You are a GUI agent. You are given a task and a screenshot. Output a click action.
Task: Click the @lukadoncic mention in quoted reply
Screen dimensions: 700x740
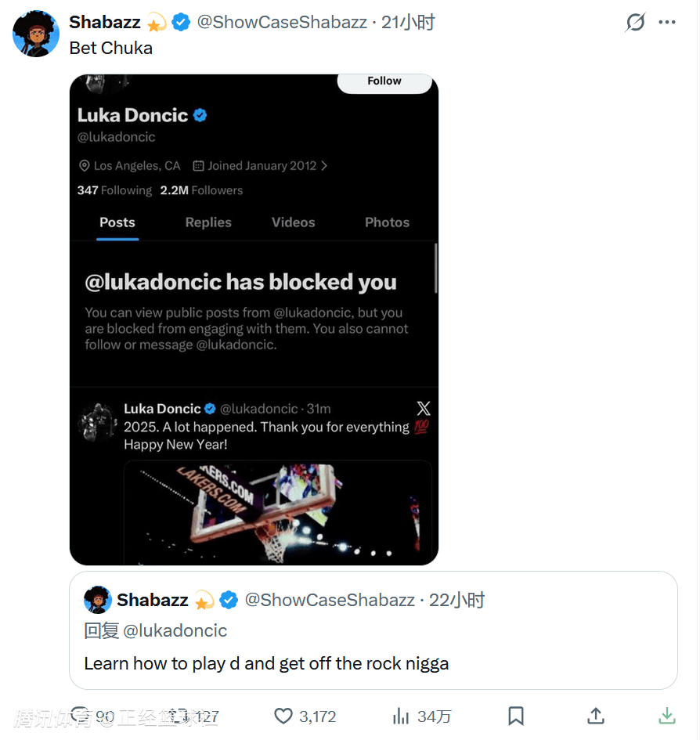tap(175, 630)
